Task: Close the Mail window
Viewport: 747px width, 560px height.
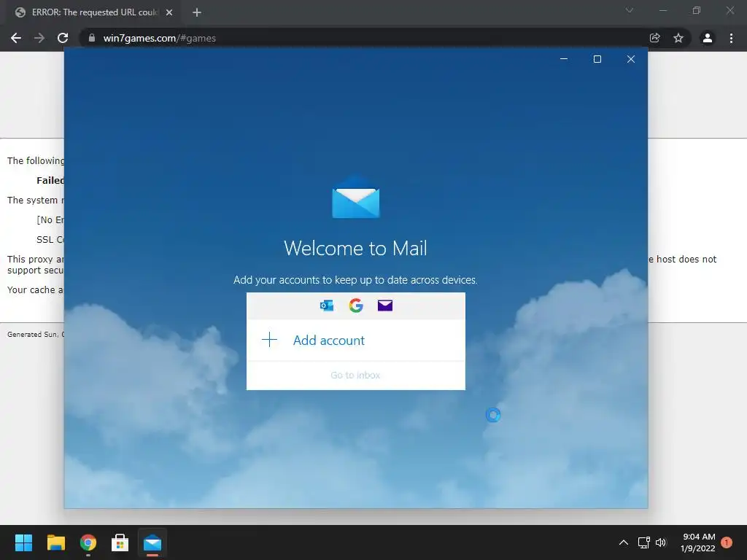Action: click(631, 59)
